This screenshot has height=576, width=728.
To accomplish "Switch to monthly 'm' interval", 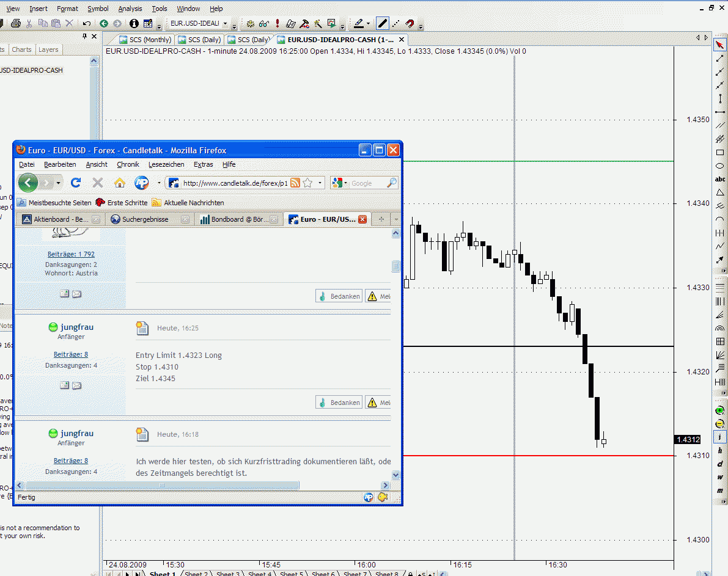I will pos(719,490).
